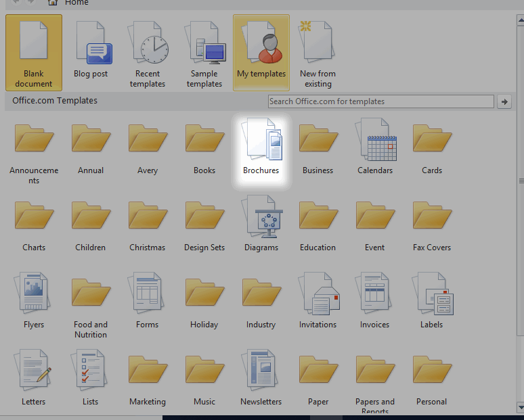This screenshot has width=524, height=420.
Task: Choose New from existing
Action: (318, 53)
